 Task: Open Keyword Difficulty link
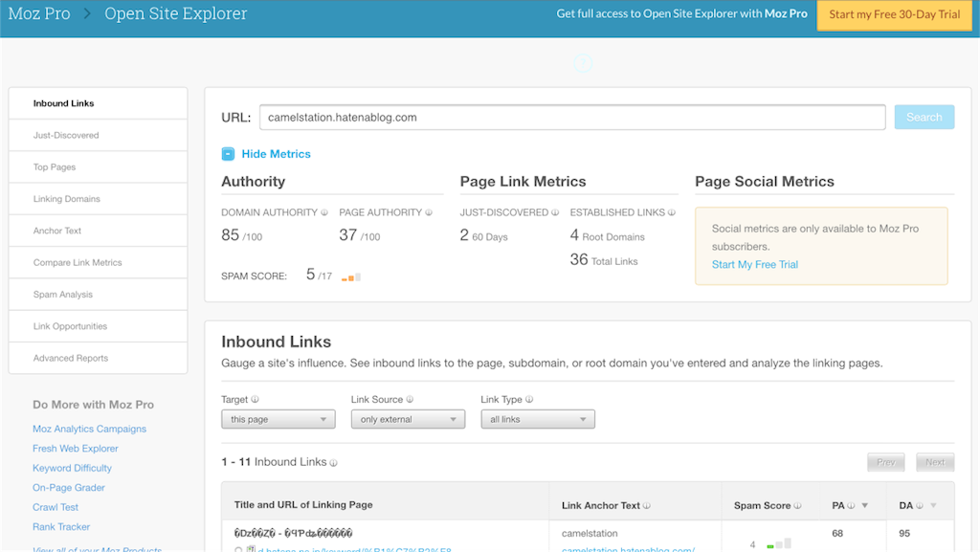pos(72,468)
